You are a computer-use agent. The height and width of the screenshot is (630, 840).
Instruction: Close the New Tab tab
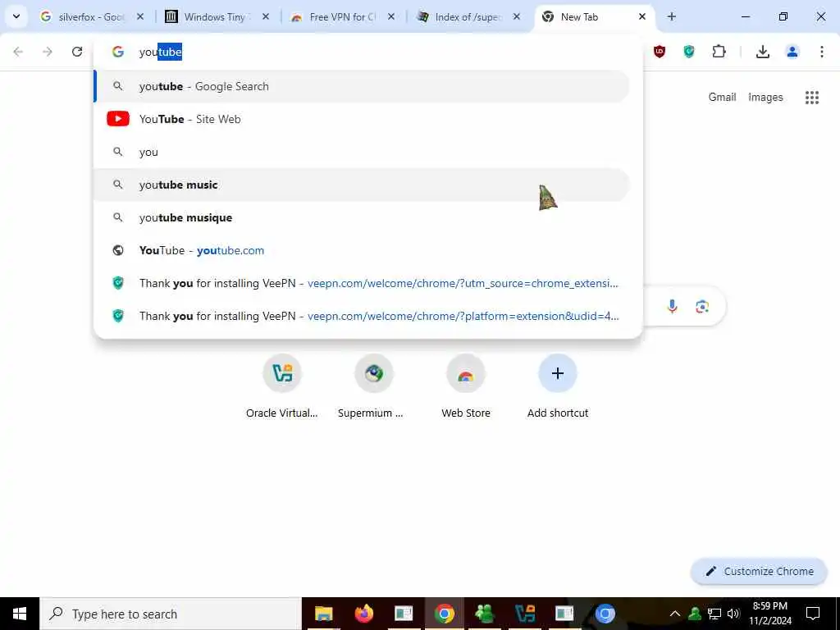coord(641,17)
